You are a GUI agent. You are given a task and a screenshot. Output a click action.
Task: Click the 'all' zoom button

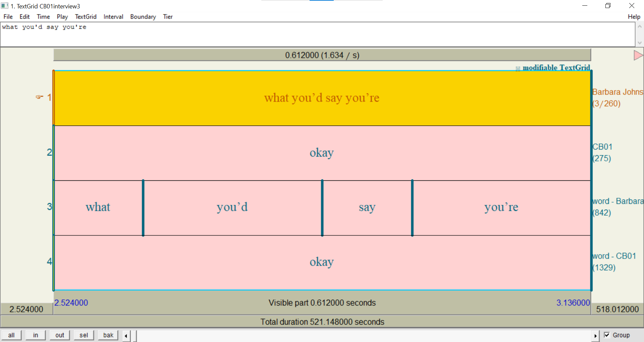pos(11,335)
